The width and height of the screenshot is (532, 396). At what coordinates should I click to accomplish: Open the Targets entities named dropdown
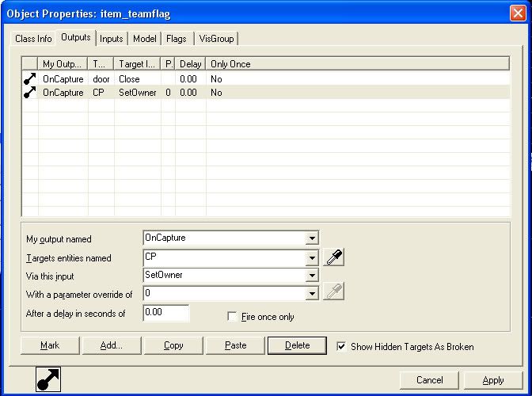pyautogui.click(x=312, y=257)
